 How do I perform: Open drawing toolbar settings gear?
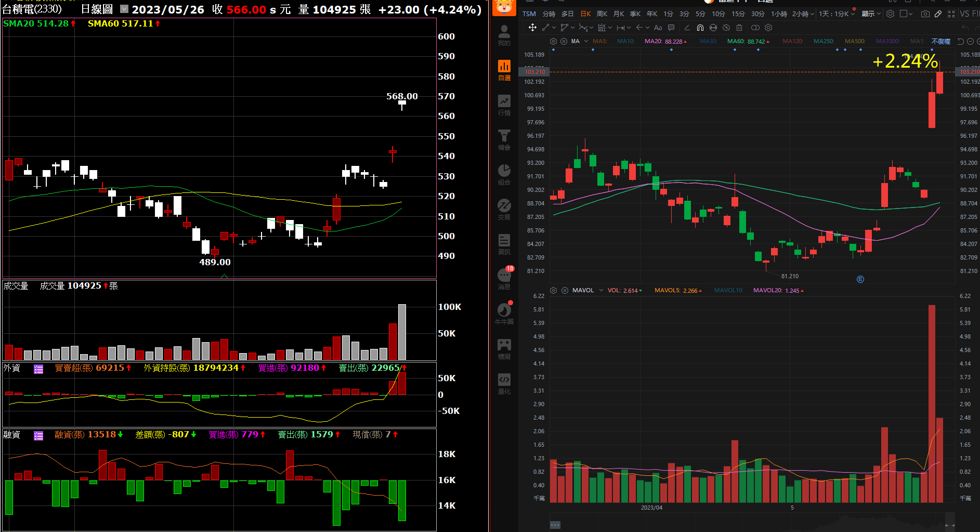tap(768, 28)
